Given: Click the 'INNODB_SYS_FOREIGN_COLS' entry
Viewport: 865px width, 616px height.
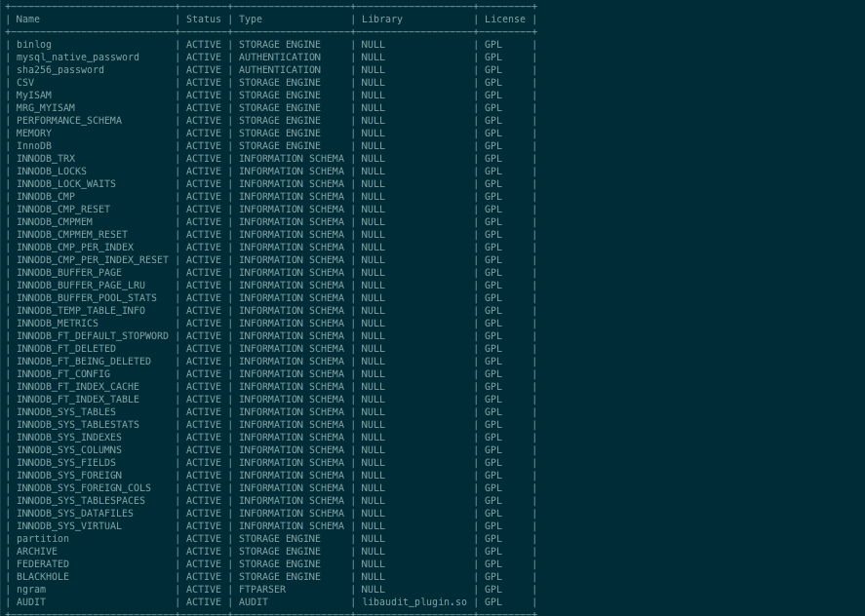Looking at the screenshot, I should tap(83, 488).
